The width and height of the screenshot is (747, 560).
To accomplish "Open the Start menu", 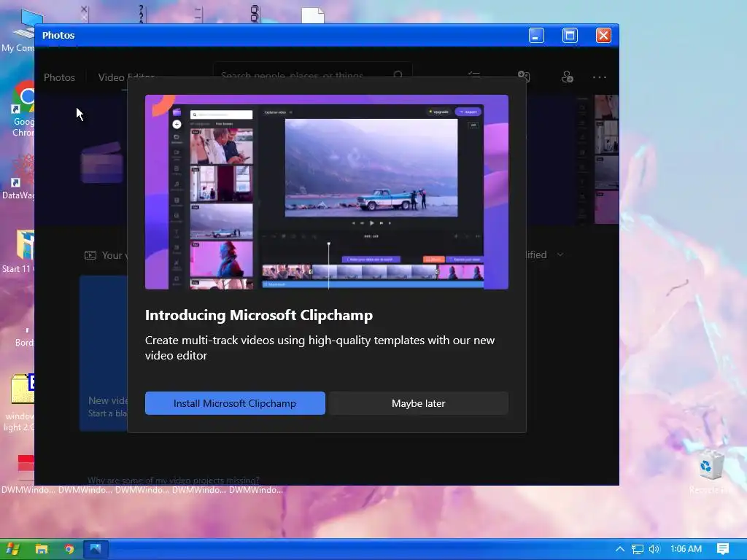I will pyautogui.click(x=12, y=549).
